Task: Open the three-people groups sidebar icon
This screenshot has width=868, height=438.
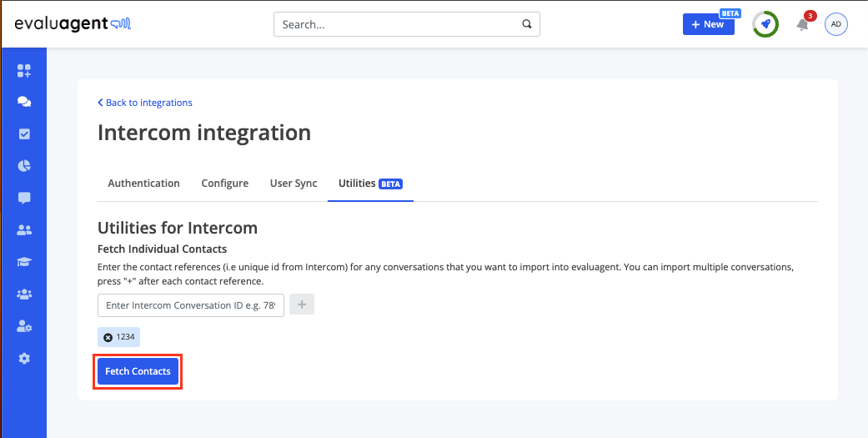Action: coord(24,295)
